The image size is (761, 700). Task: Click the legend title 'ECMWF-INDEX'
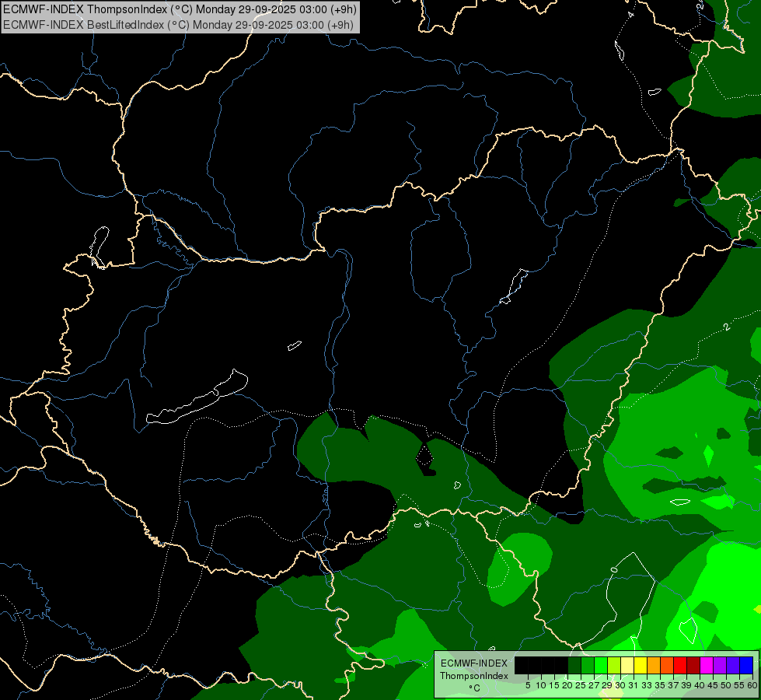pos(474,663)
